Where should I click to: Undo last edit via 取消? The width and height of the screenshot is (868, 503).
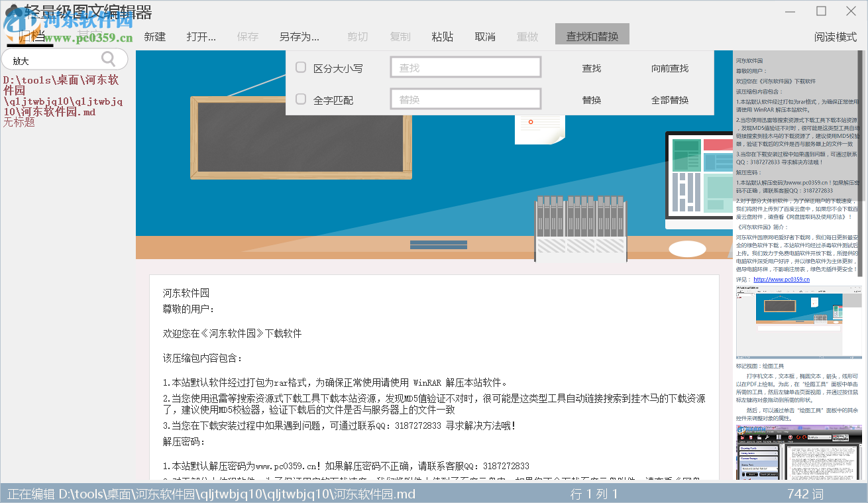pos(485,37)
